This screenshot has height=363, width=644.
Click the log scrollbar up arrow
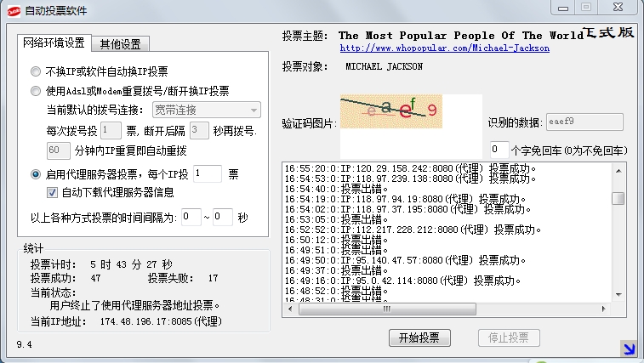618,168
